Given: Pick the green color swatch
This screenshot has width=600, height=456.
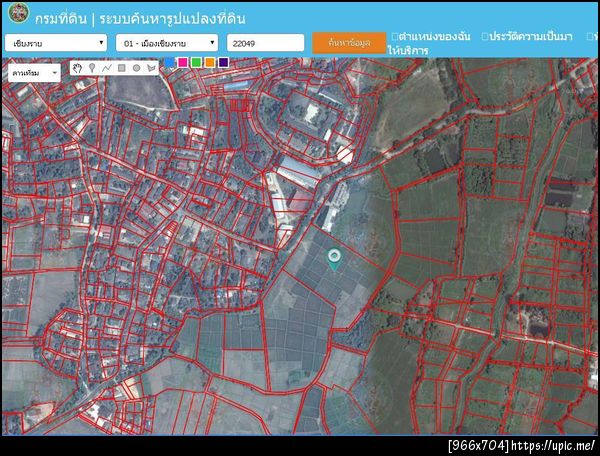Looking at the screenshot, I should 197,62.
